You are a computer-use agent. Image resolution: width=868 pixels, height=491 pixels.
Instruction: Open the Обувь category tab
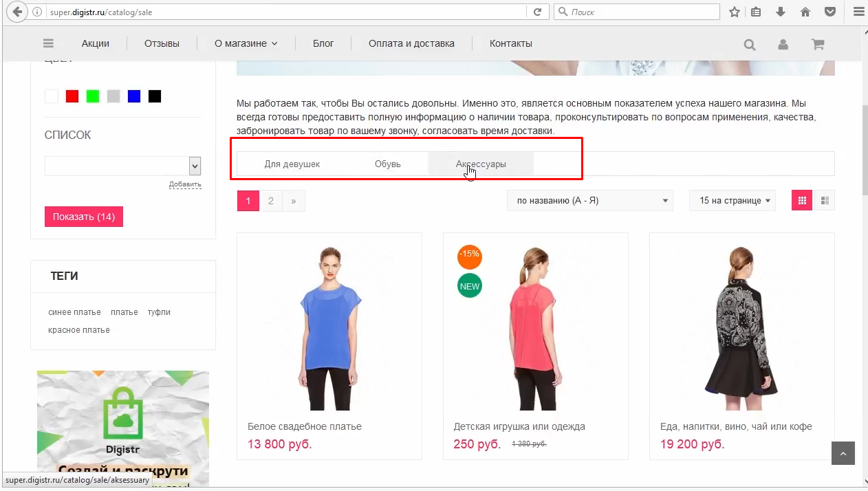[x=388, y=164]
